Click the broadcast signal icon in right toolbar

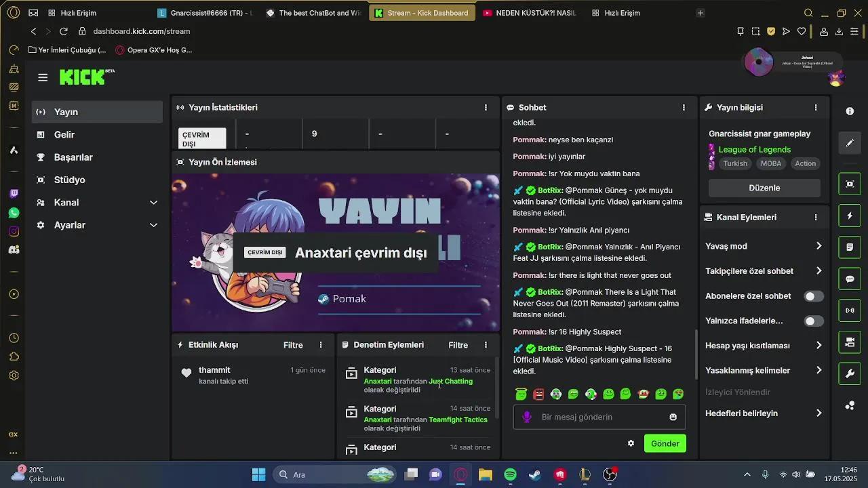click(x=850, y=310)
